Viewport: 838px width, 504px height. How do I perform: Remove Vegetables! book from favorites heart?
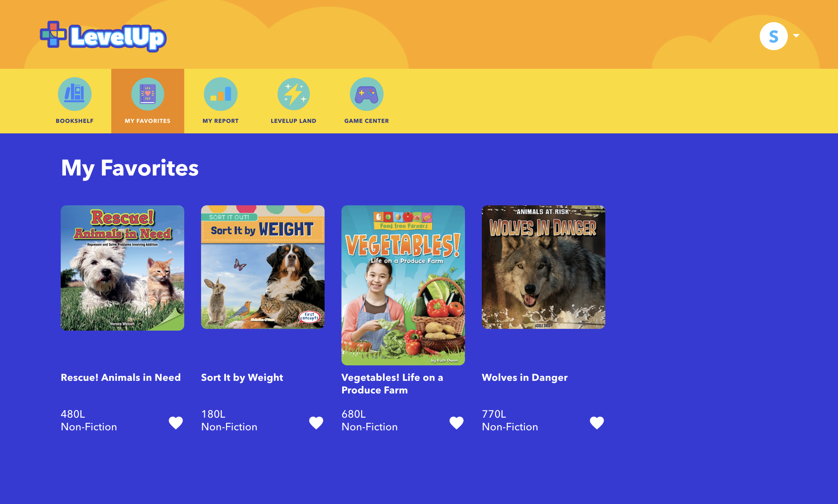click(x=457, y=423)
